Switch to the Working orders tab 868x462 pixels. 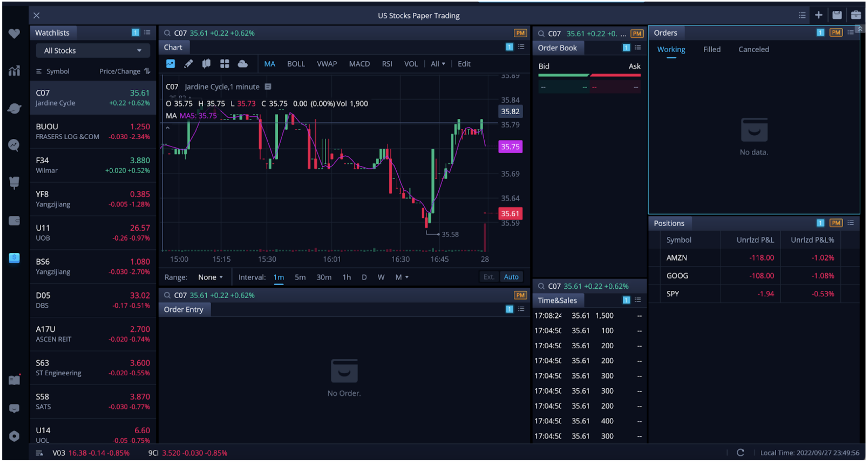(671, 49)
